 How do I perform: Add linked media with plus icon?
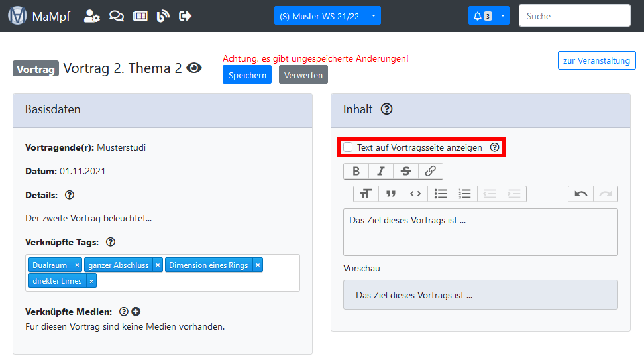click(136, 312)
